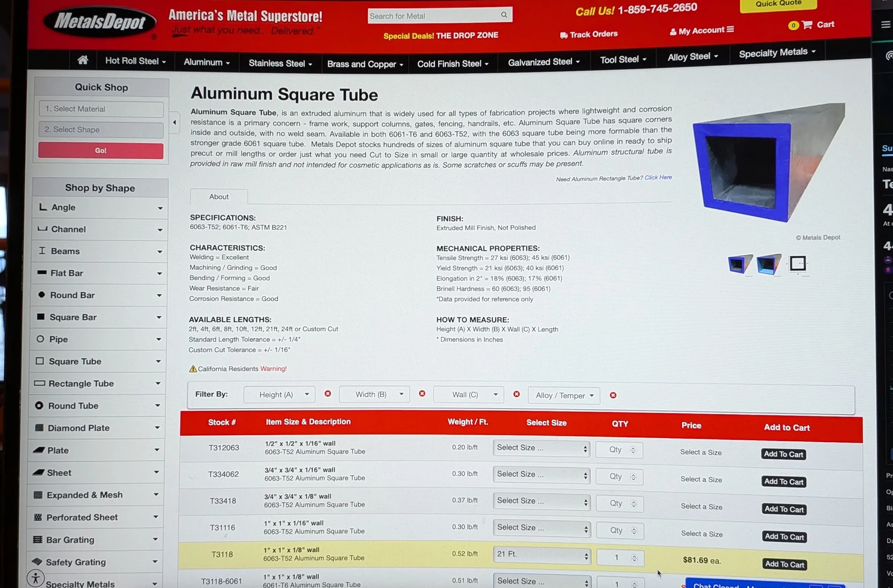893x588 pixels.
Task: Select the square outline cross-section thumbnail
Action: 798,263
